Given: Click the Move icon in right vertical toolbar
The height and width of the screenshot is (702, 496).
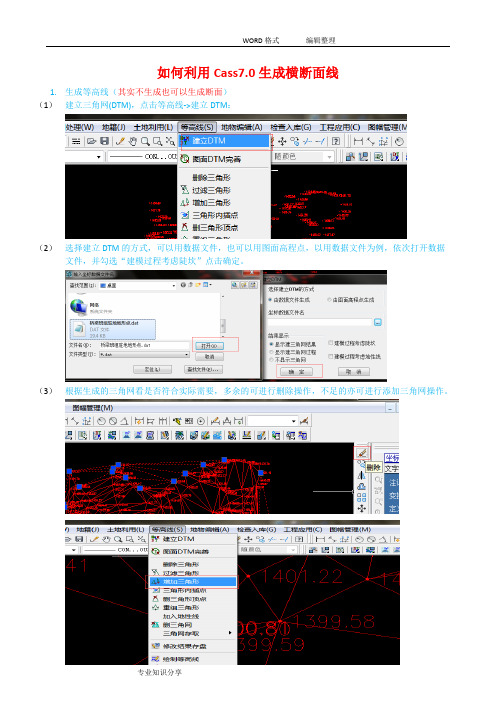Looking at the screenshot, I should (361, 508).
